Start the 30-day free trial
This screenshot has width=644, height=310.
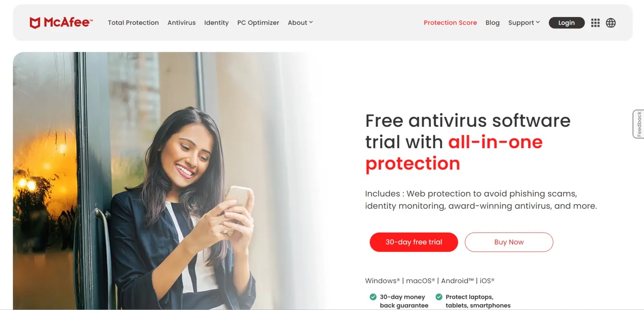(414, 242)
